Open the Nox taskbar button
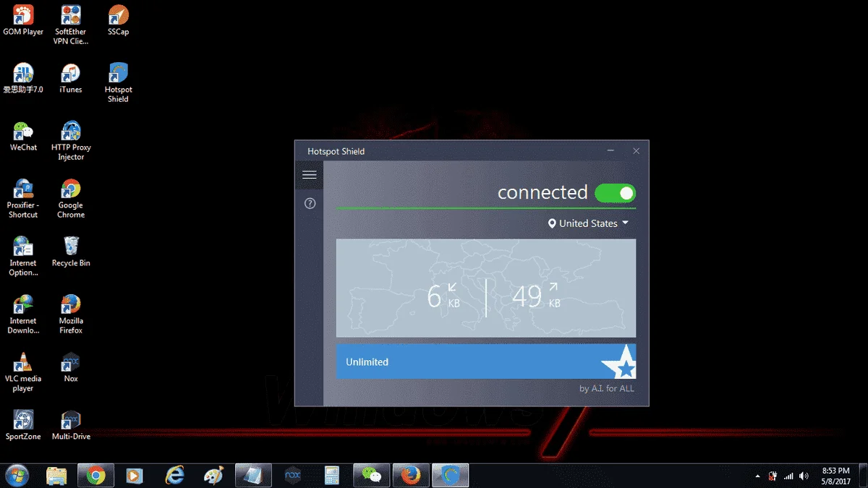The width and height of the screenshot is (868, 488). pyautogui.click(x=293, y=475)
